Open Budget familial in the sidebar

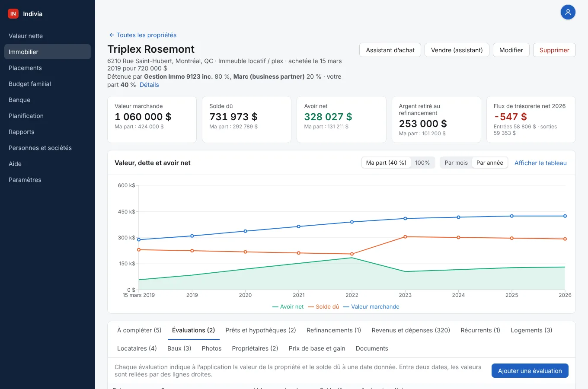click(48, 84)
